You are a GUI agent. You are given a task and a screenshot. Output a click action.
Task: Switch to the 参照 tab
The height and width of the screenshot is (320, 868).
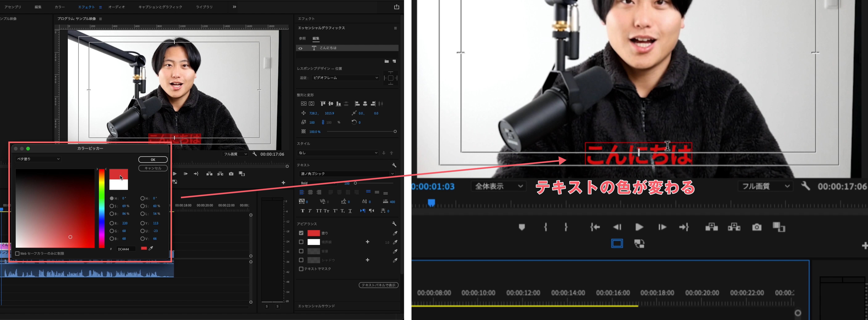302,38
